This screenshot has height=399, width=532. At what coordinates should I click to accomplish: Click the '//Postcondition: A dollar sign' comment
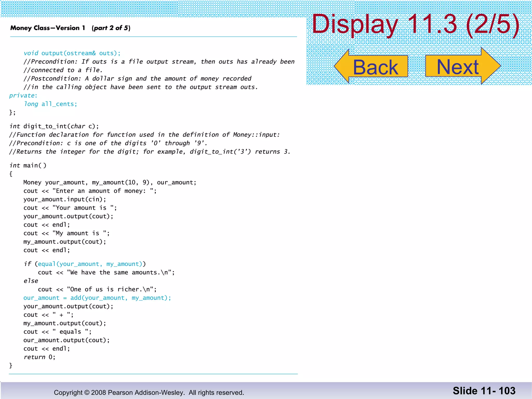[x=137, y=78]
